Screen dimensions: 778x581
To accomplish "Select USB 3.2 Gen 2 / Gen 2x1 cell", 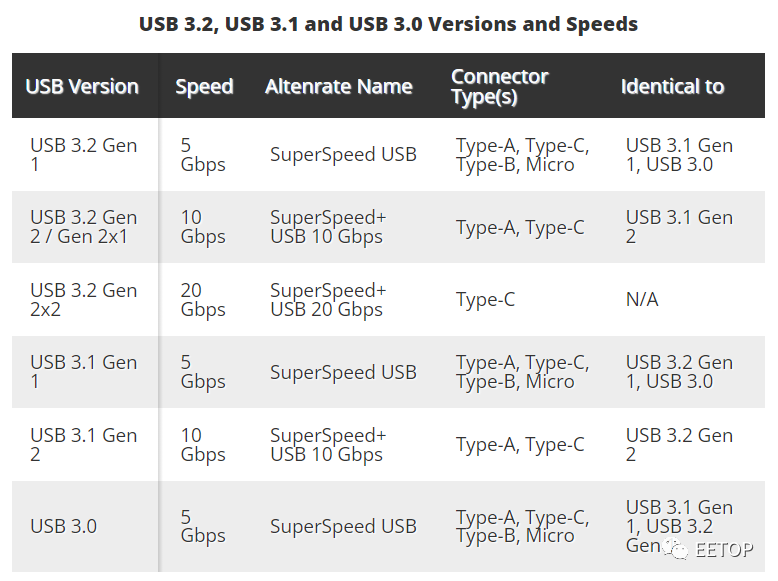I will (x=83, y=227).
